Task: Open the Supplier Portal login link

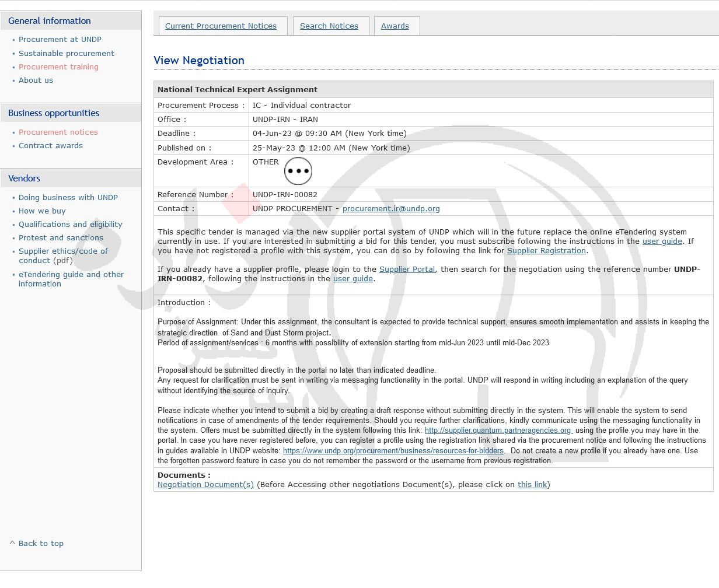Action: [406, 269]
